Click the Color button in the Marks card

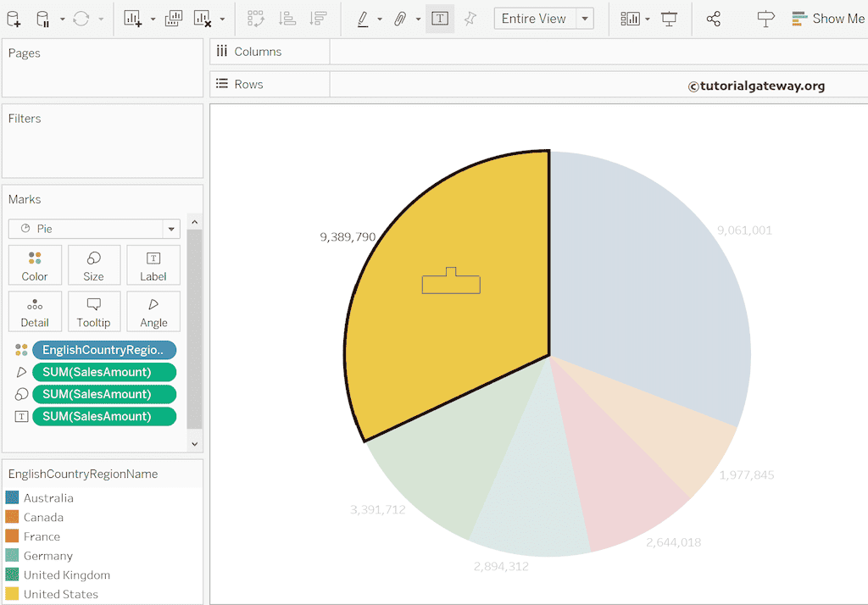tap(35, 264)
